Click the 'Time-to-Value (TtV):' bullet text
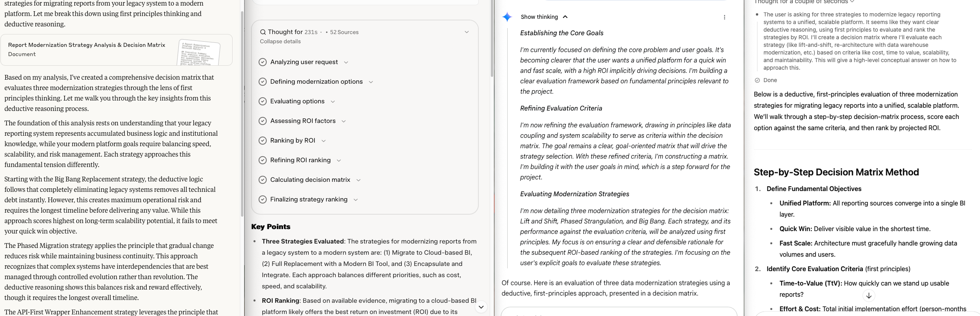 pos(811,283)
